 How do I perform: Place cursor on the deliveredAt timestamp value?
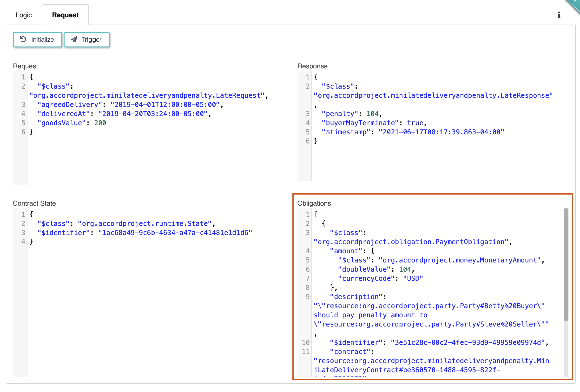[x=153, y=114]
